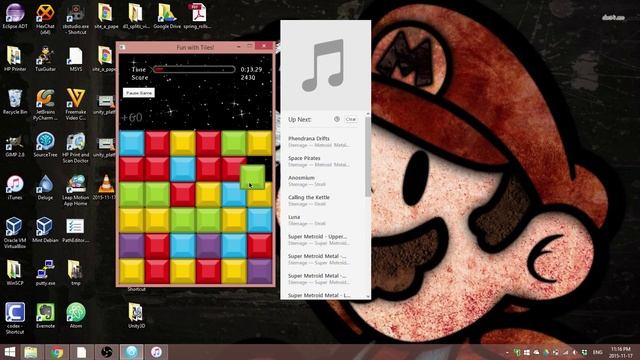Image resolution: width=640 pixels, height=360 pixels.
Task: Open the volume icon in system tray
Action: [575, 352]
